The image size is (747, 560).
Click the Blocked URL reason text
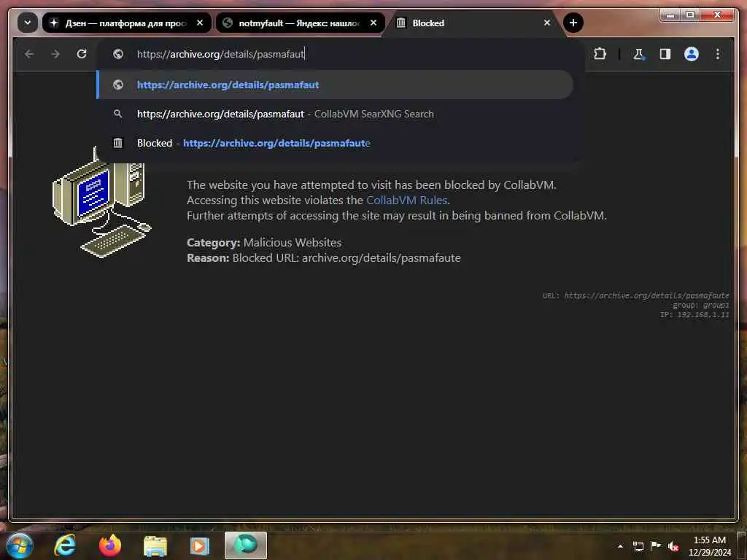[324, 258]
